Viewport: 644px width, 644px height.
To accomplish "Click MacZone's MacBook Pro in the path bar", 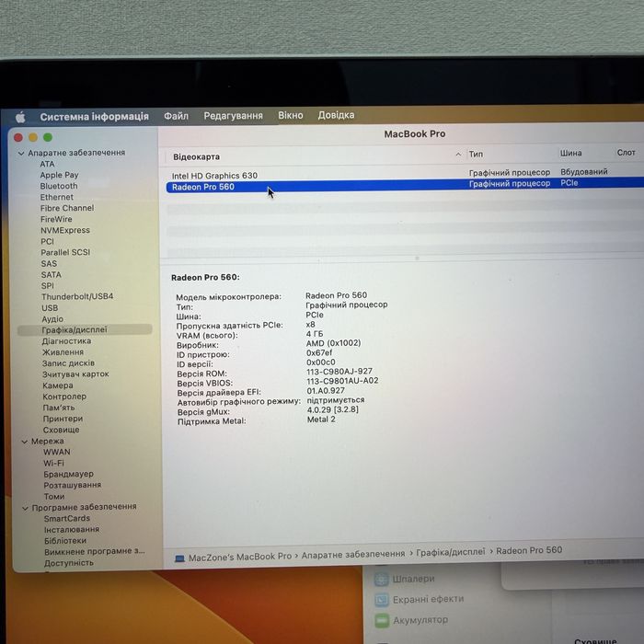I will coord(240,557).
